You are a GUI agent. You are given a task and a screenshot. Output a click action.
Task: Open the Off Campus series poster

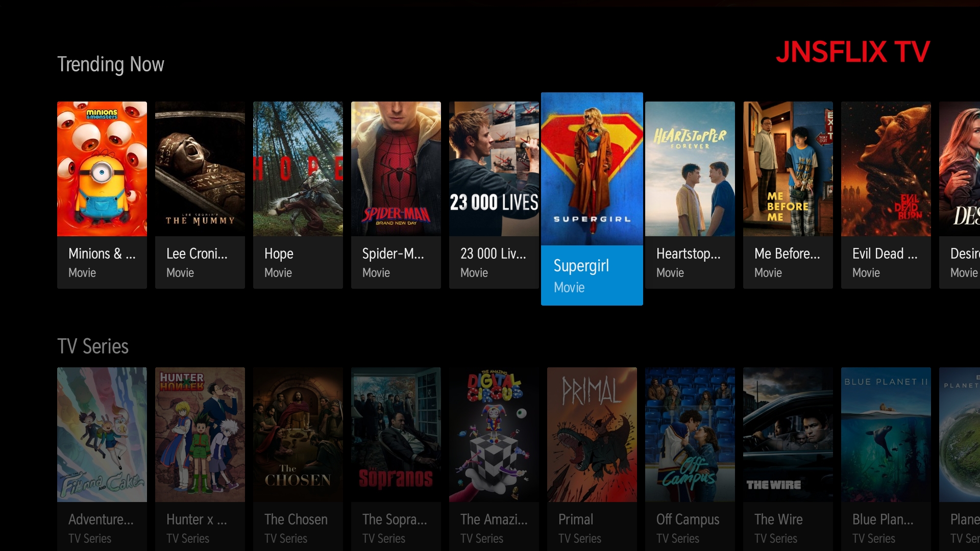[690, 435]
